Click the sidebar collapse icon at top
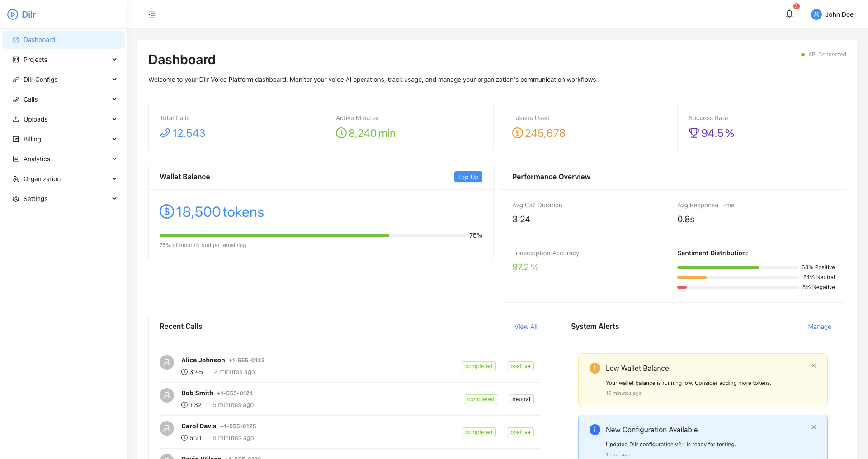 pyautogui.click(x=152, y=14)
